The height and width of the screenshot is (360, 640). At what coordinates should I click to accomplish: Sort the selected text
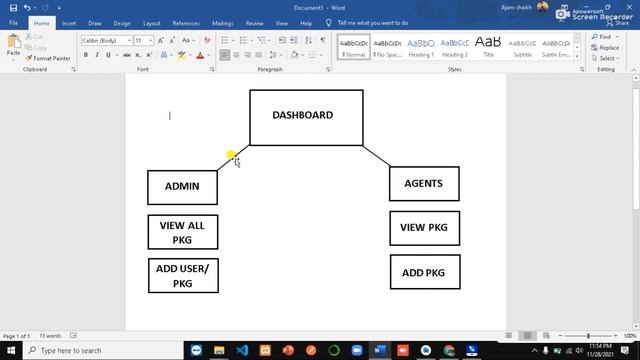tap(308, 40)
